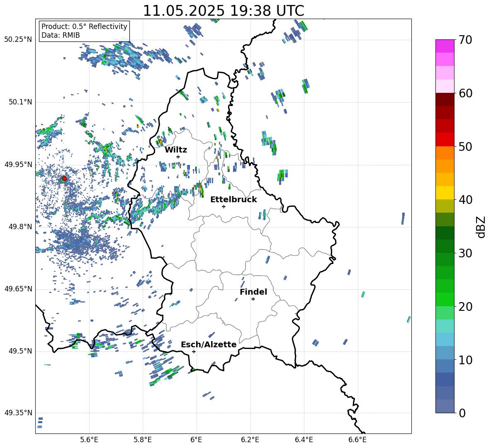Click the 'Product: 0.5° Reflectivity' text

point(84,27)
